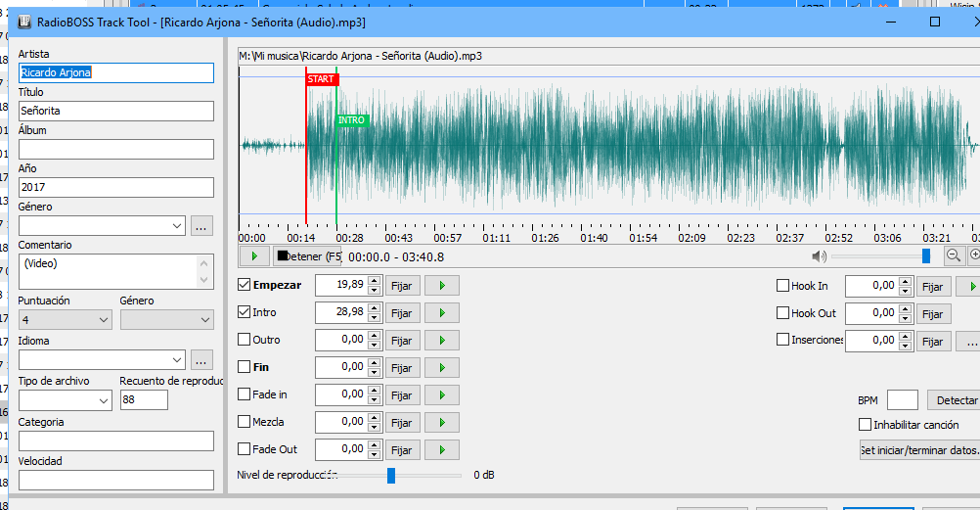
Task: Click Fijar button for Empezar
Action: (402, 286)
